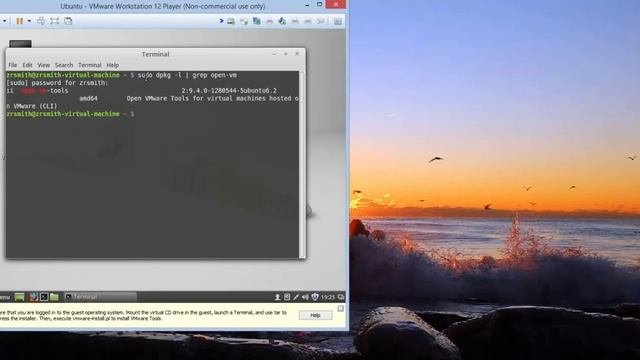Click Send Ctrl+Alt+Del toolbar icon
Screen dimensions: 640x360
pos(41,21)
